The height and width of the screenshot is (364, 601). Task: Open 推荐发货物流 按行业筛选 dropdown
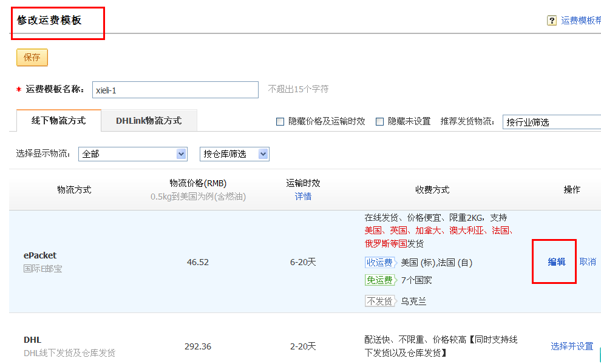coord(551,122)
